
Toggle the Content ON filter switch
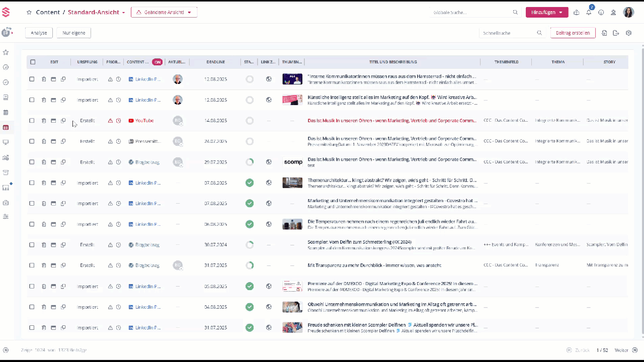point(157,62)
